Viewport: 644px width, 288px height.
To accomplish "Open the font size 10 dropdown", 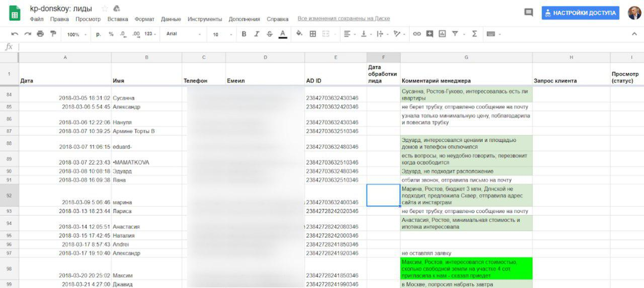I will click(x=221, y=34).
